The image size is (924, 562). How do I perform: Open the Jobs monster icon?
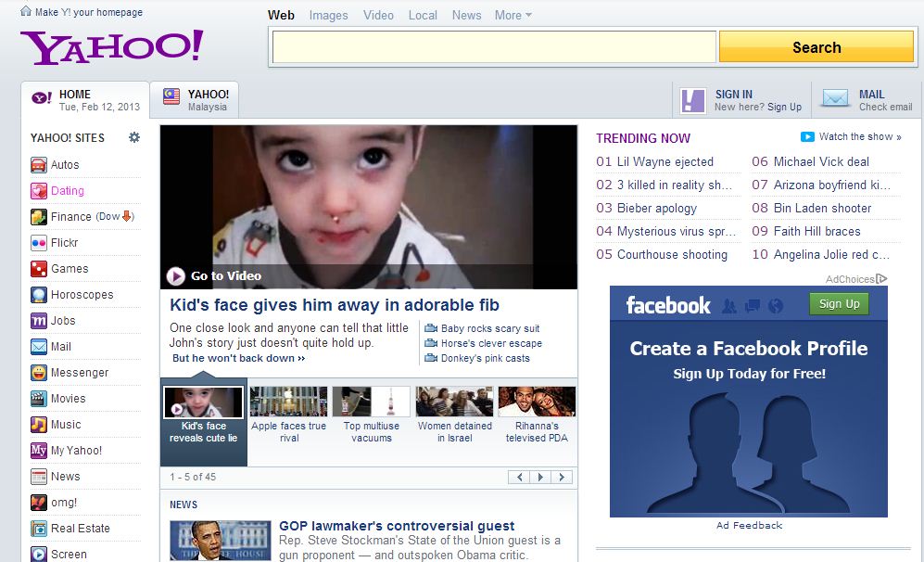tap(39, 321)
